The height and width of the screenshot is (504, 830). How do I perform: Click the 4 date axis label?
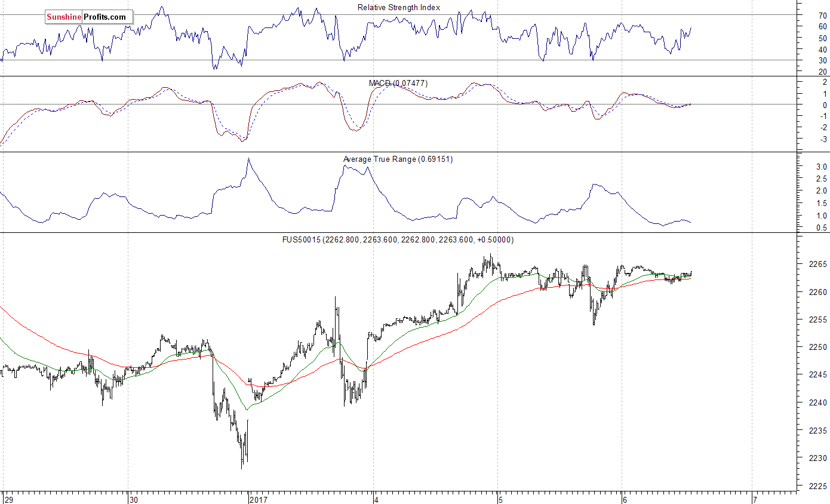(377, 499)
